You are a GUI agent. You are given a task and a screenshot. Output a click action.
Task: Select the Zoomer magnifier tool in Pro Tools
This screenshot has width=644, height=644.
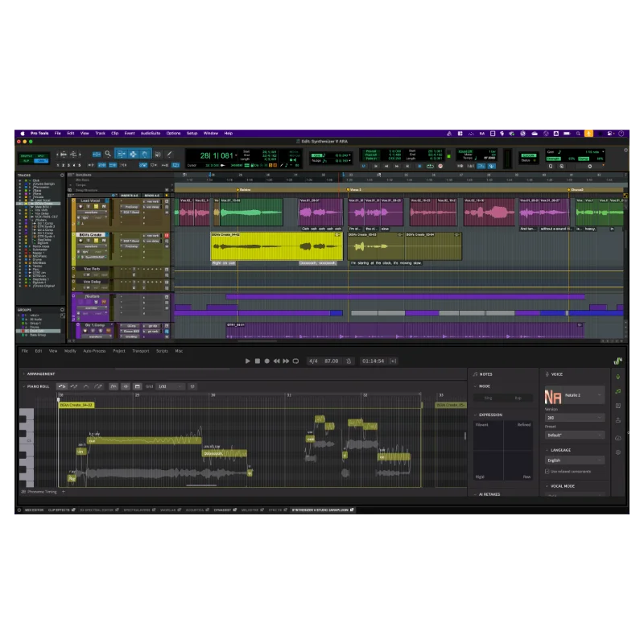pos(108,154)
